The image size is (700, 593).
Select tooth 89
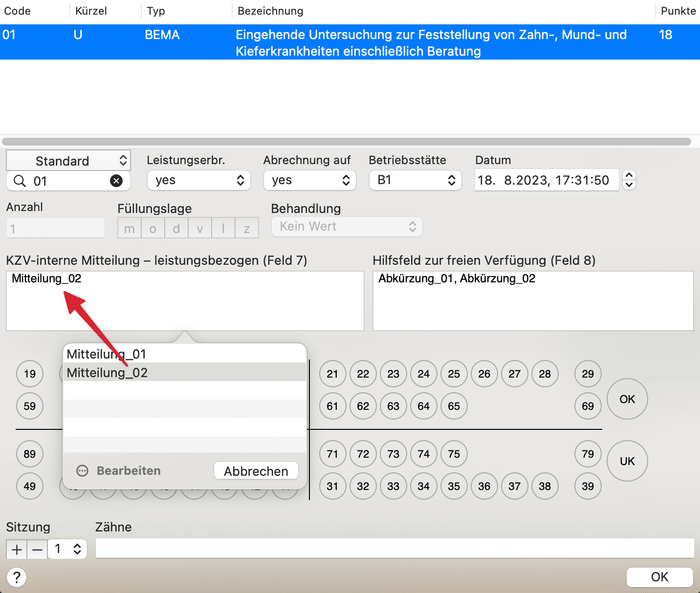[30, 454]
